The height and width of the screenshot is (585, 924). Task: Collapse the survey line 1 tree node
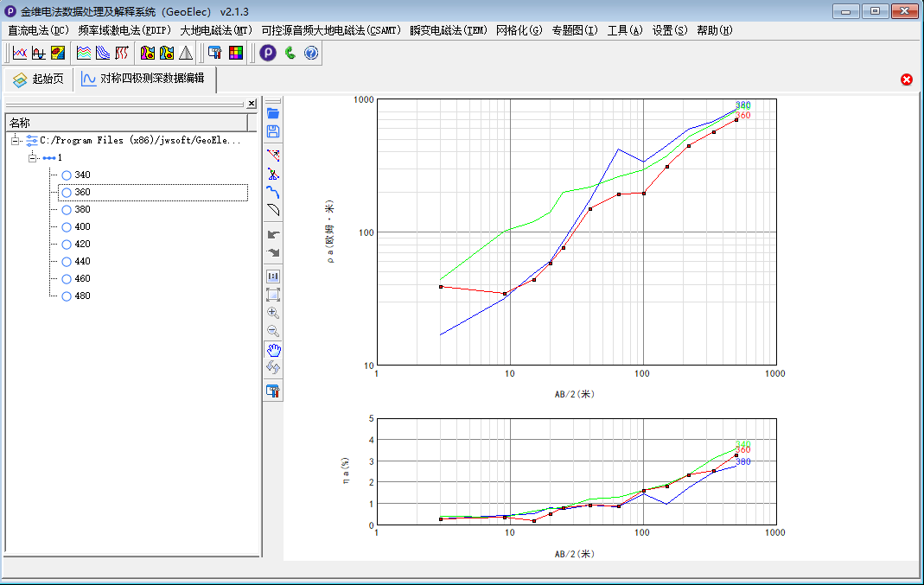tap(32, 157)
